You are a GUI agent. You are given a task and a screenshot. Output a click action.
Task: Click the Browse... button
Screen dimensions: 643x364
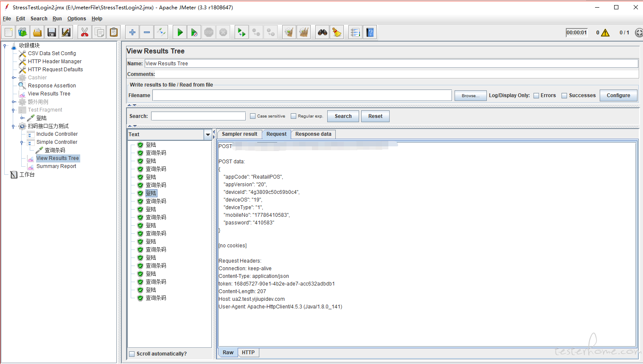pos(471,95)
